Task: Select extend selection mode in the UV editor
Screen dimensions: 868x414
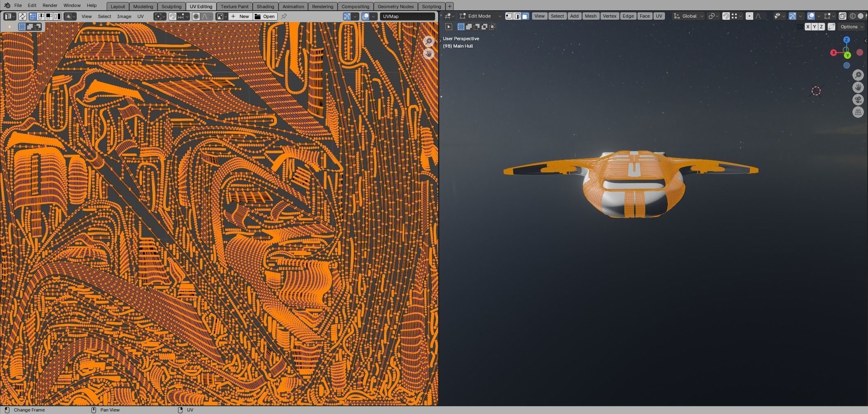Action: [x=30, y=27]
